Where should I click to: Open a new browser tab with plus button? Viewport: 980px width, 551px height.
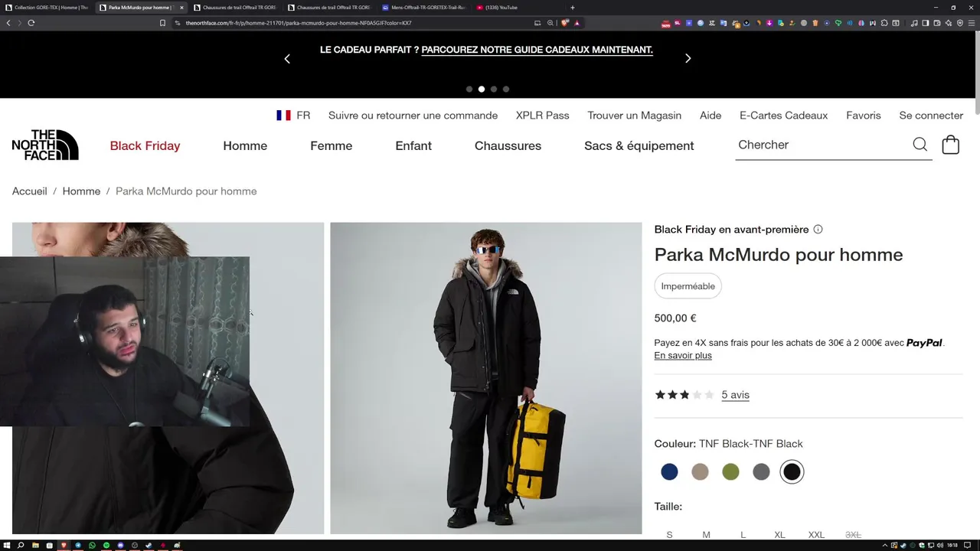coord(573,8)
